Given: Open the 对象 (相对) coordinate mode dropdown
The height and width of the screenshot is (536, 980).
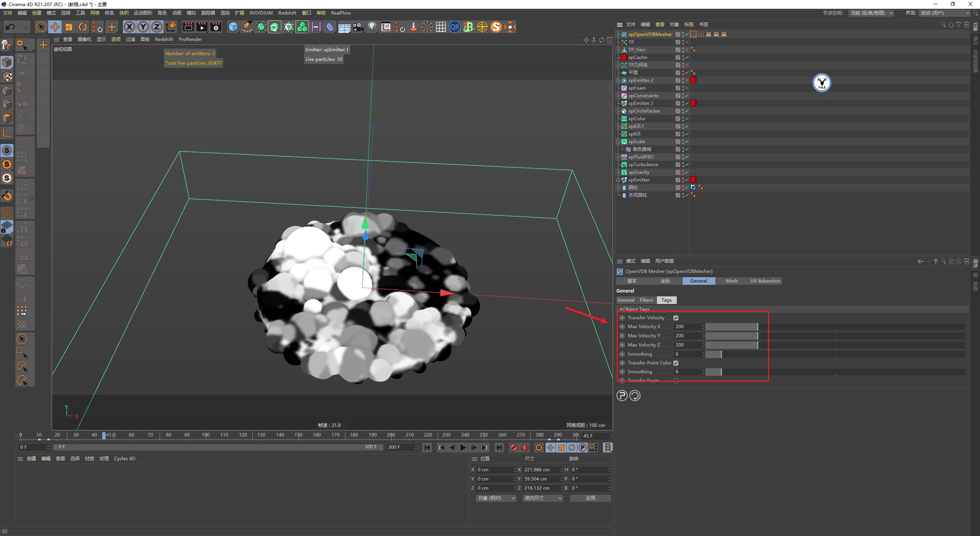Looking at the screenshot, I should (x=496, y=498).
